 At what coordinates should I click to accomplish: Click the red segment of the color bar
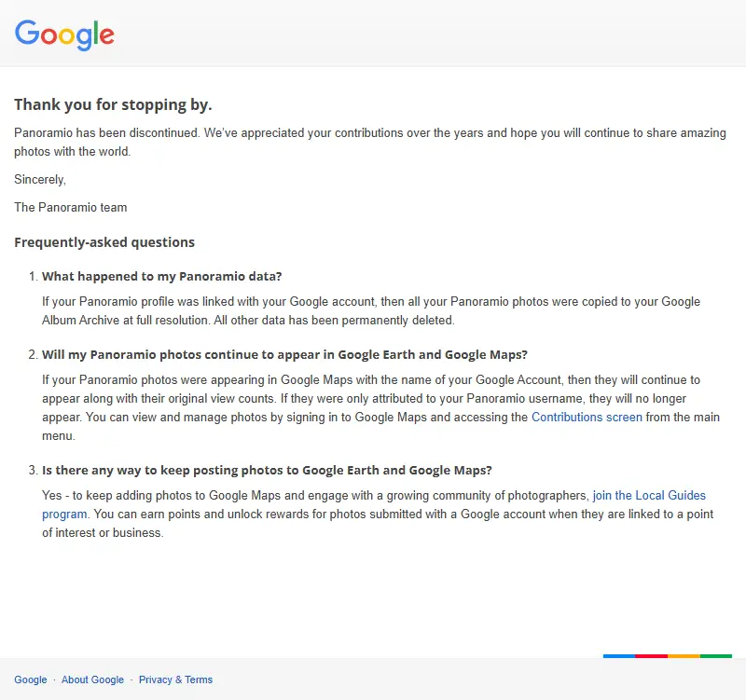(x=651, y=656)
